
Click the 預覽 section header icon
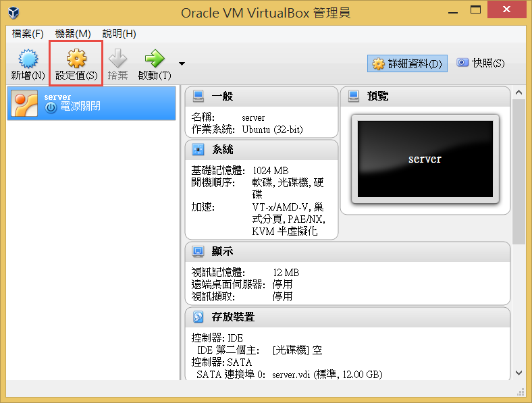[354, 96]
